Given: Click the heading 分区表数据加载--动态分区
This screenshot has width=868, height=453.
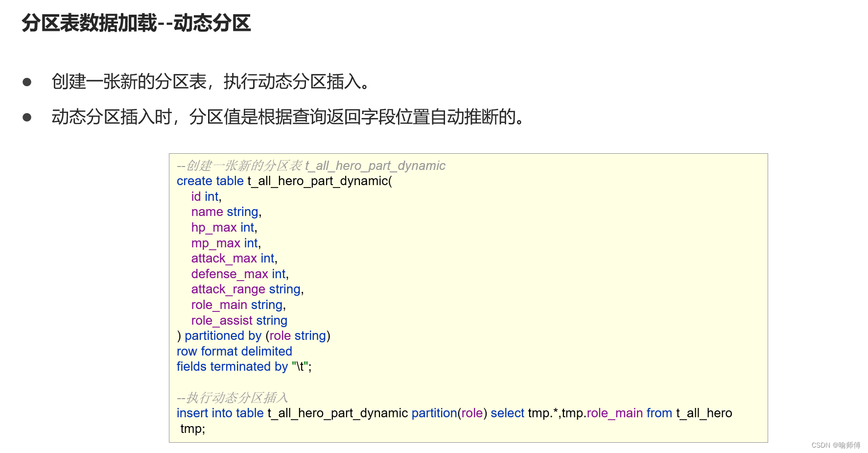Looking at the screenshot, I should tap(136, 23).
